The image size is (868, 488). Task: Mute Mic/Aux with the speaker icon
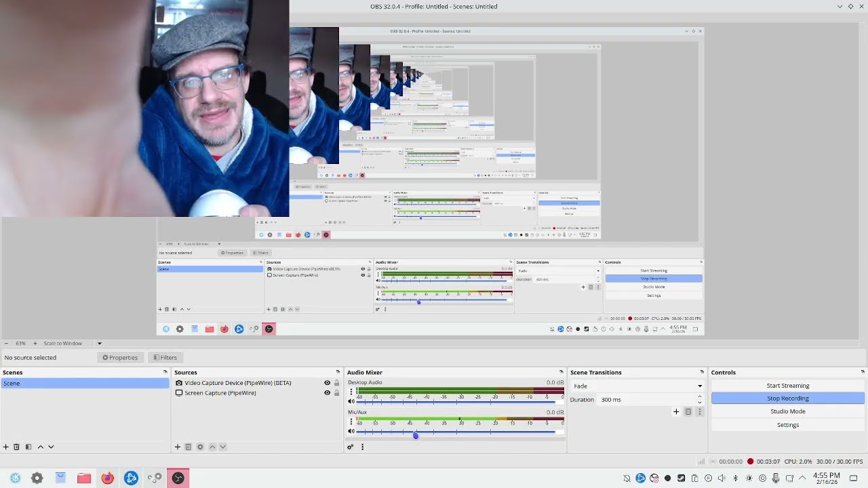351,431
